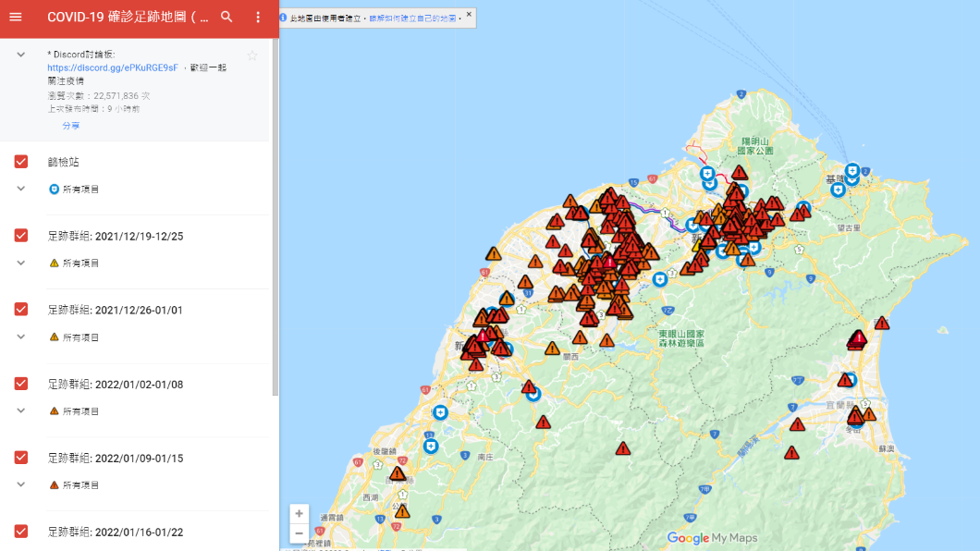The width and height of the screenshot is (980, 551).
Task: Close the map info banner
Action: (469, 15)
